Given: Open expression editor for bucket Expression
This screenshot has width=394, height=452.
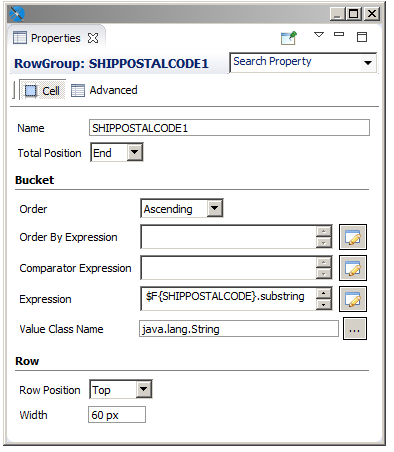Looking at the screenshot, I should (353, 299).
